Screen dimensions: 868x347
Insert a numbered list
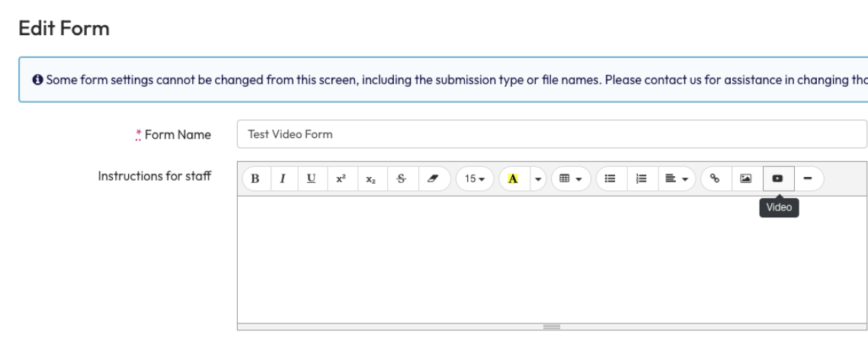[642, 178]
